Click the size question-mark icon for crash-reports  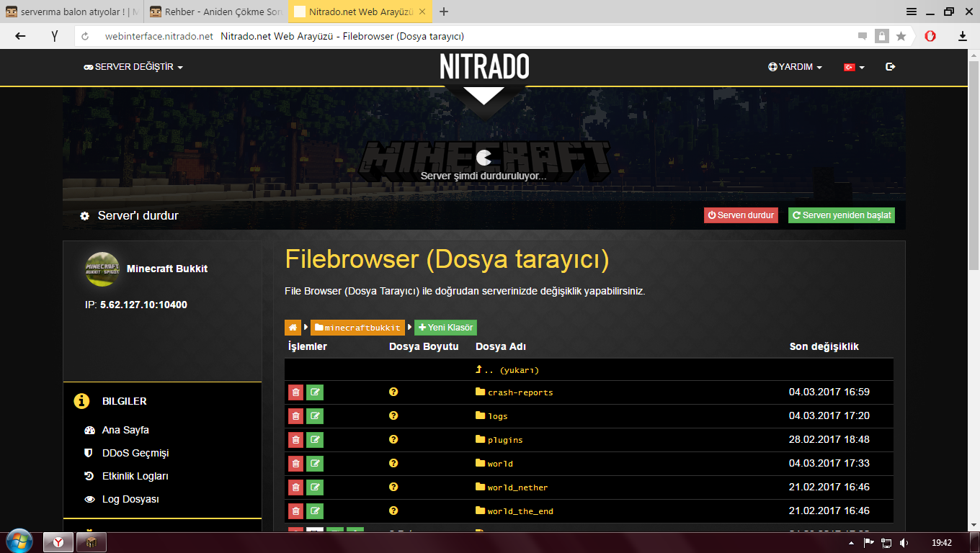tap(393, 392)
